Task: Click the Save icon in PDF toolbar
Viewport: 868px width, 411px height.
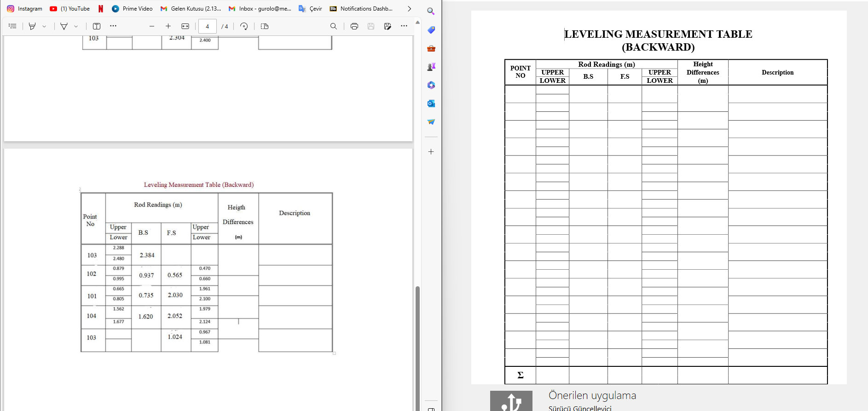Action: 371,26
